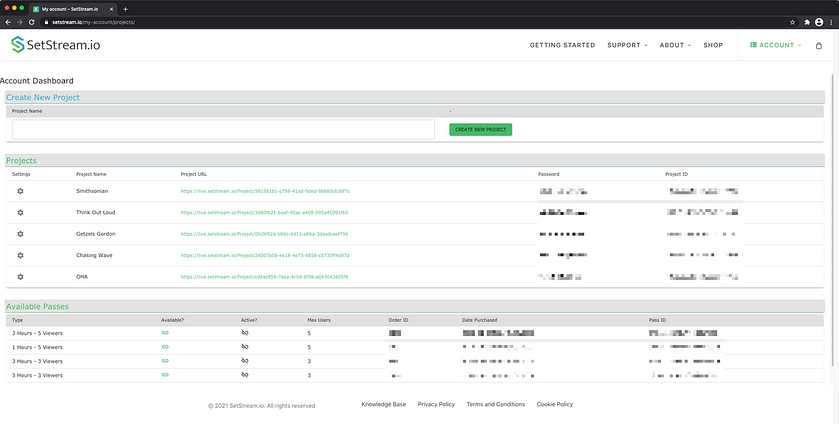Click the Available Passes section heading
Image resolution: width=839 pixels, height=424 pixels.
(x=37, y=306)
